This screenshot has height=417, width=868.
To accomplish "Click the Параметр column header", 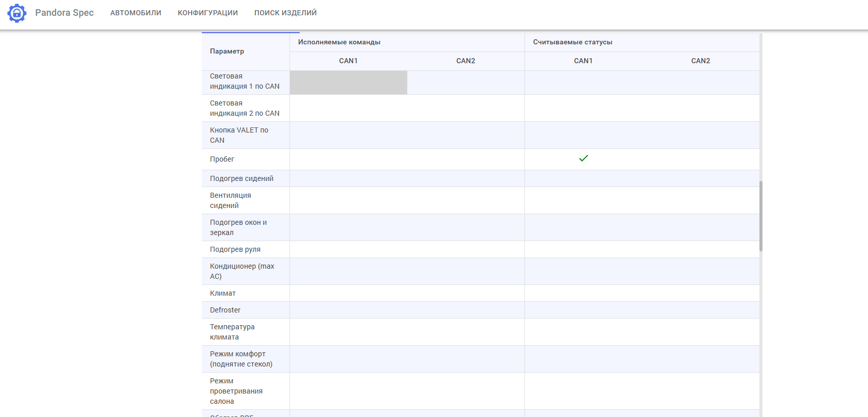I will (227, 51).
